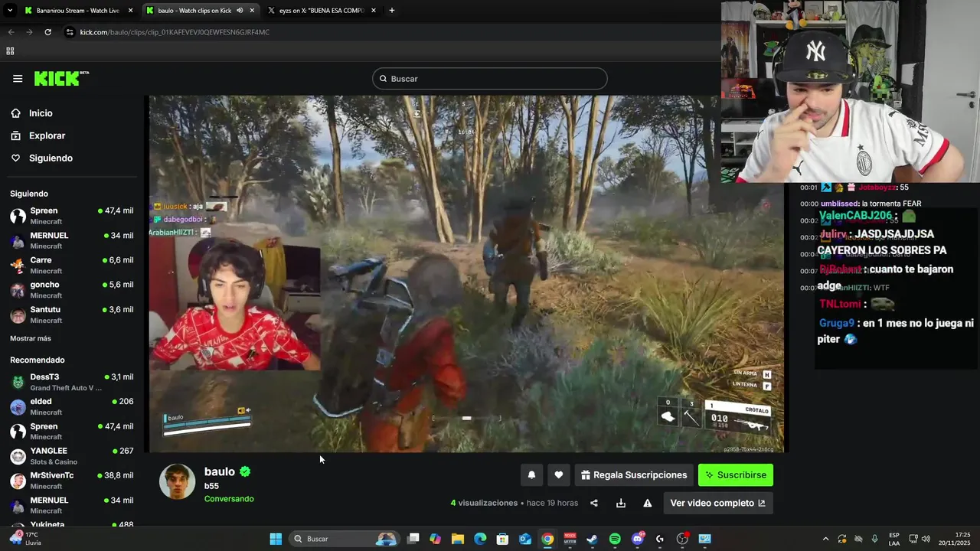Open elded's recommended channel
The image size is (980, 551).
coord(71,406)
